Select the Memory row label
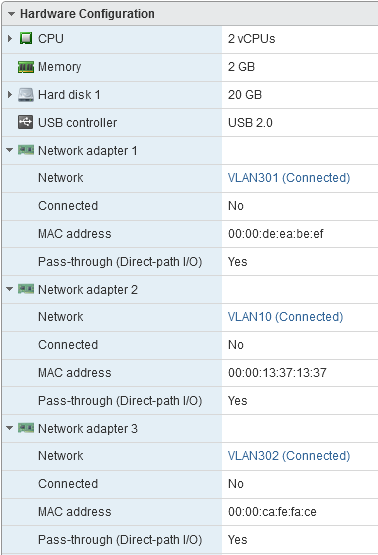 (x=60, y=67)
